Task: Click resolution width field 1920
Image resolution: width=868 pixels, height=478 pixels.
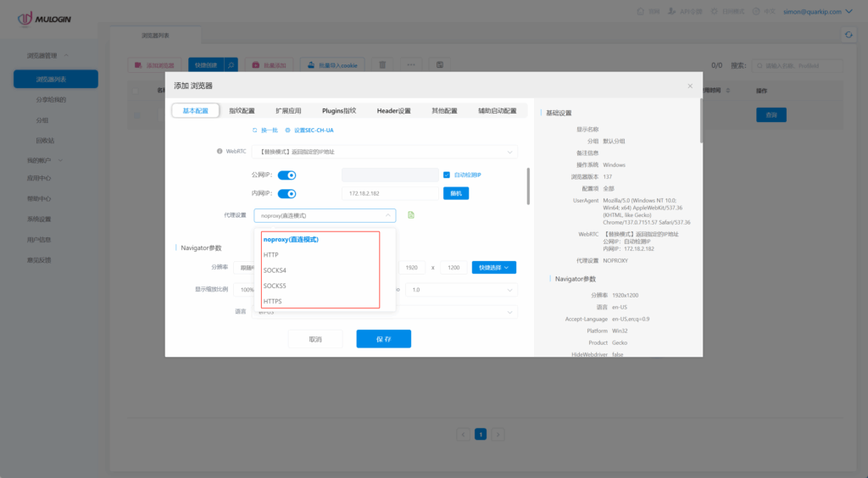Action: (x=411, y=267)
